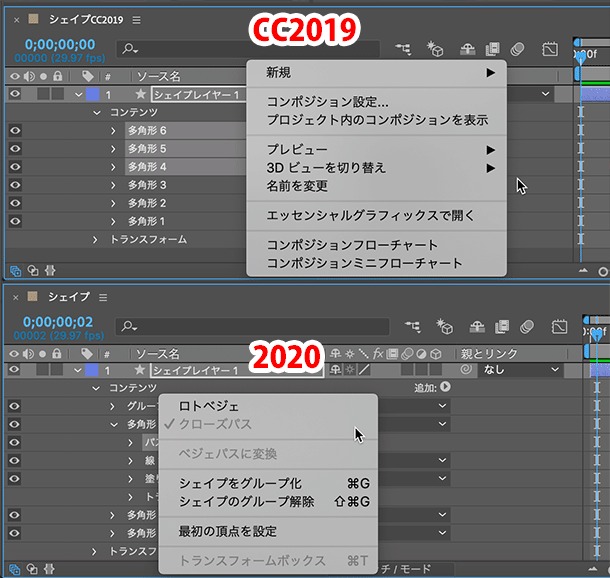Hide 多角形 2 with its eye icon

(x=15, y=203)
